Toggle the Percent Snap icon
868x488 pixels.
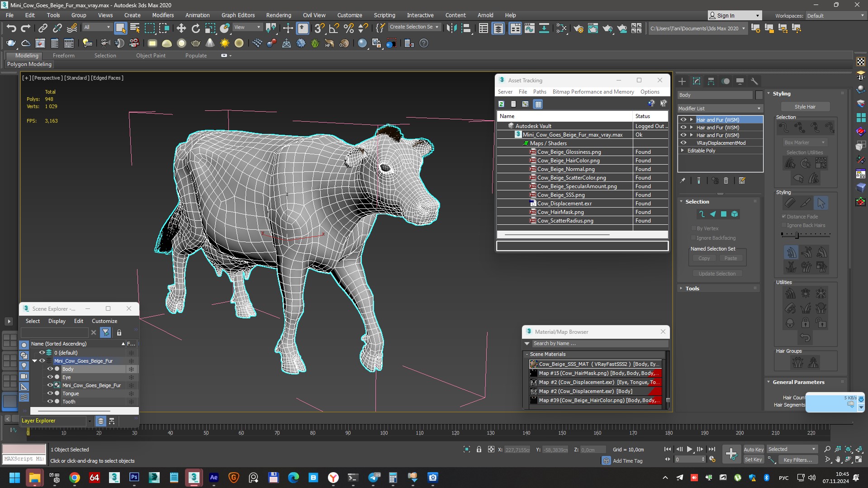pyautogui.click(x=348, y=28)
